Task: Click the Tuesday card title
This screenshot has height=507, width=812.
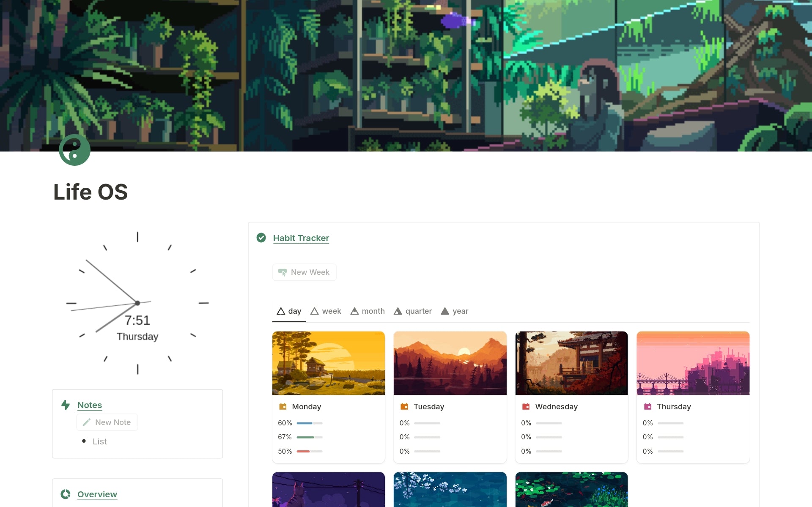Action: pos(429,406)
